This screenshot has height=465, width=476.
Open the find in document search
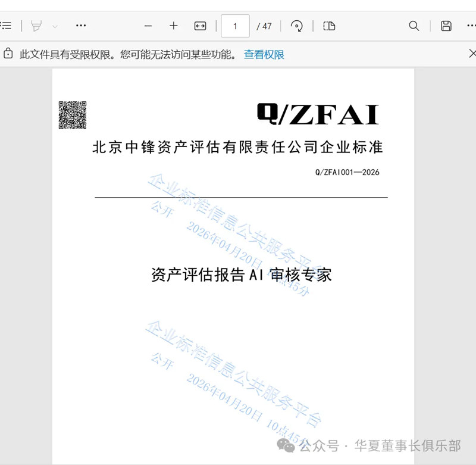click(x=414, y=26)
